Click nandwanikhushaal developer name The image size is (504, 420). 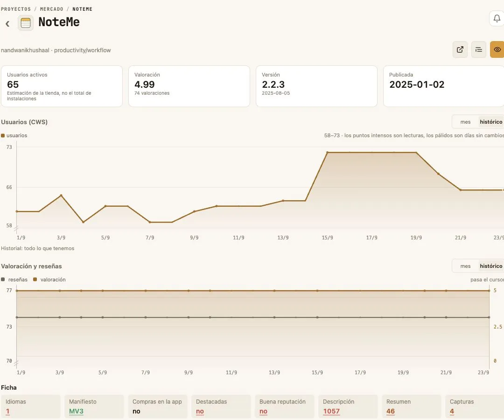coord(25,50)
